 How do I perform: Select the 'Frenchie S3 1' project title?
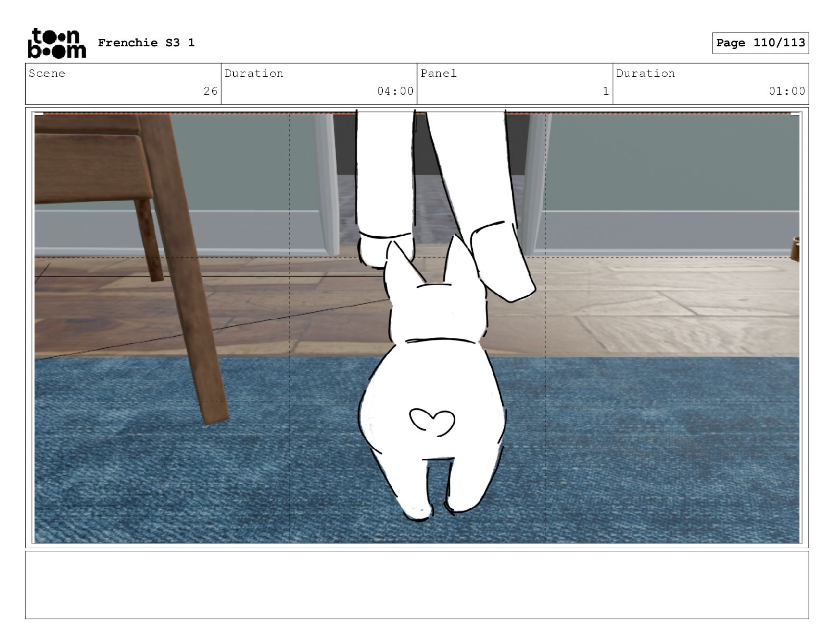click(x=146, y=43)
